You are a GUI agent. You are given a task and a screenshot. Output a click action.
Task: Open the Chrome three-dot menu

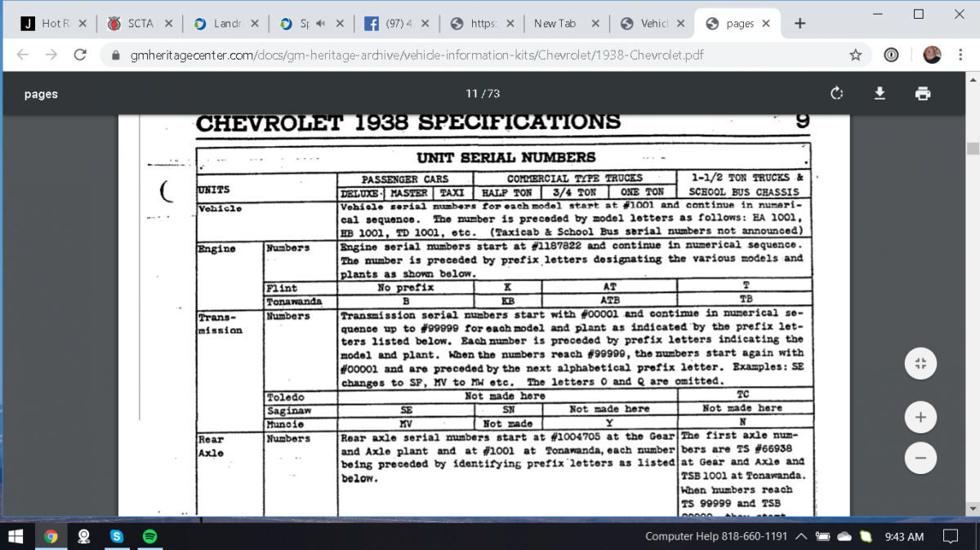961,55
